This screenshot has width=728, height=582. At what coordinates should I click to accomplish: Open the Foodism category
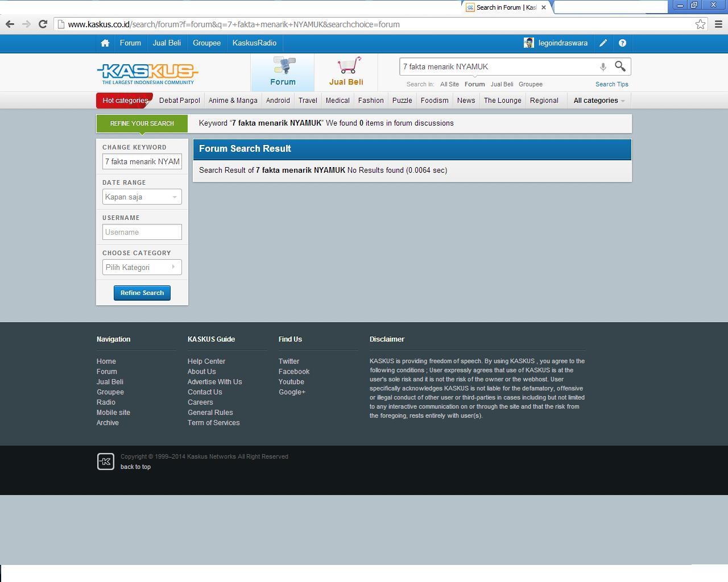point(435,101)
